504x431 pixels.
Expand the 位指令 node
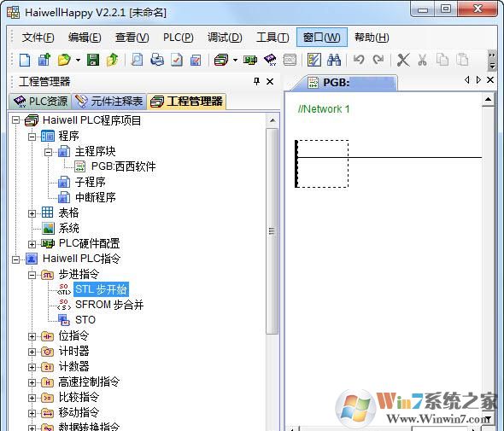point(32,336)
